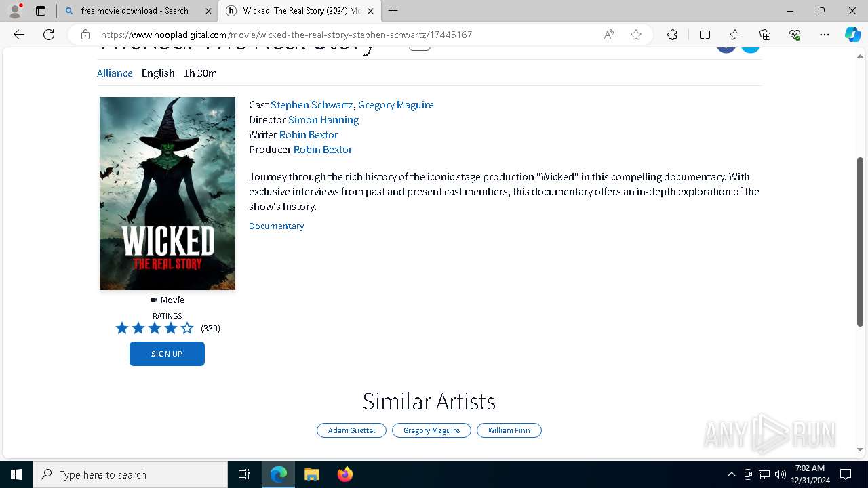Open the Favorites list icon

(735, 35)
